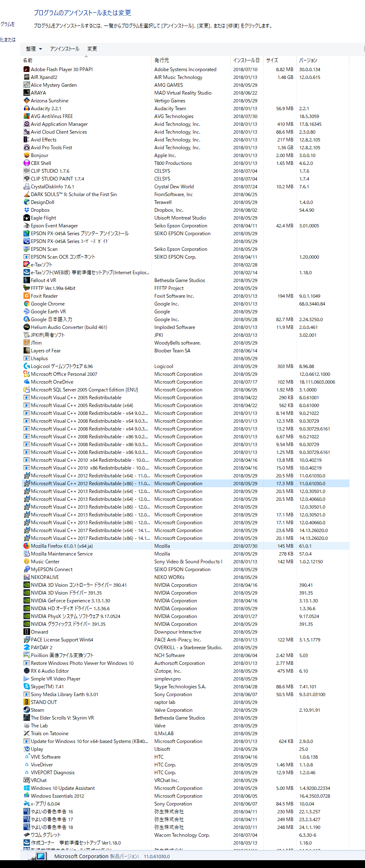
Task: Click the アンインストール toolbar button
Action: tap(65, 49)
